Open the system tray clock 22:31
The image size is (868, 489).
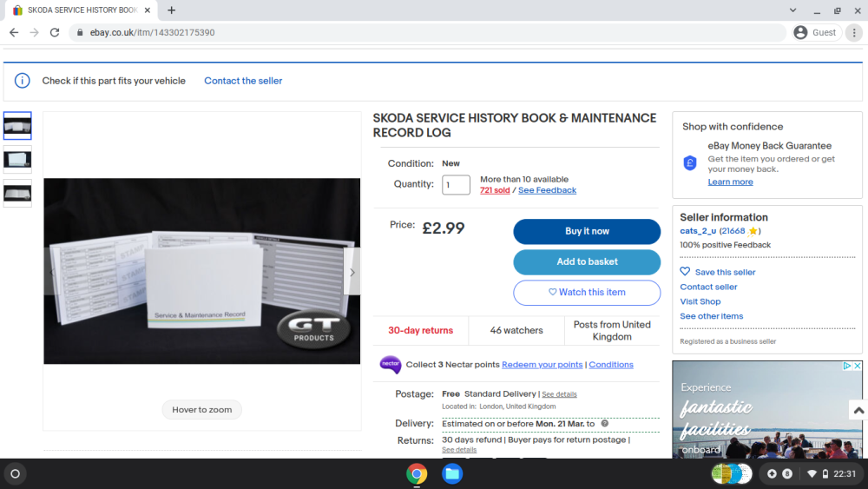pyautogui.click(x=845, y=474)
